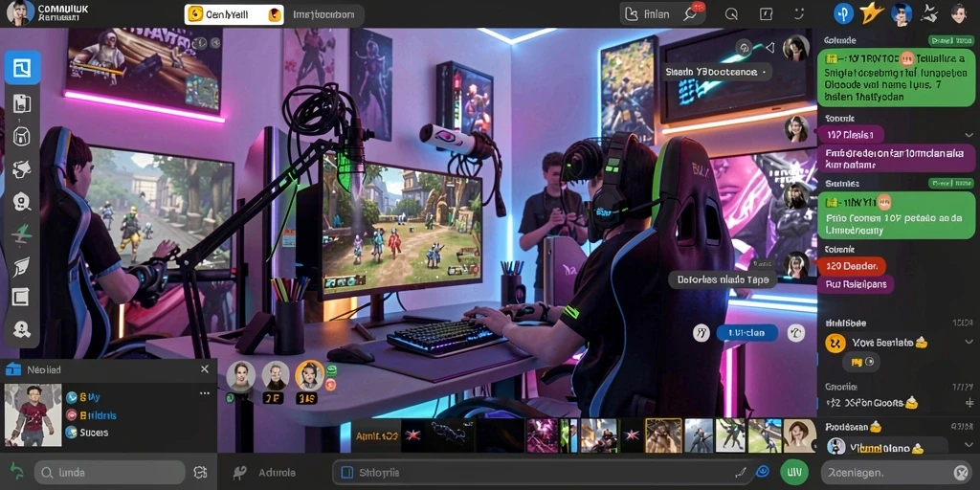
Task: Switch to the Gen lyYall tab
Action: pyautogui.click(x=234, y=14)
